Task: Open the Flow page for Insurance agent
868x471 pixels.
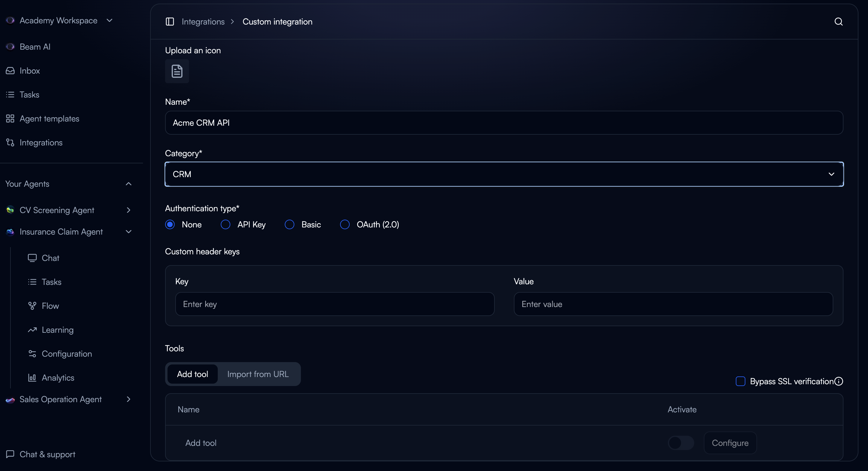Action: [50, 306]
